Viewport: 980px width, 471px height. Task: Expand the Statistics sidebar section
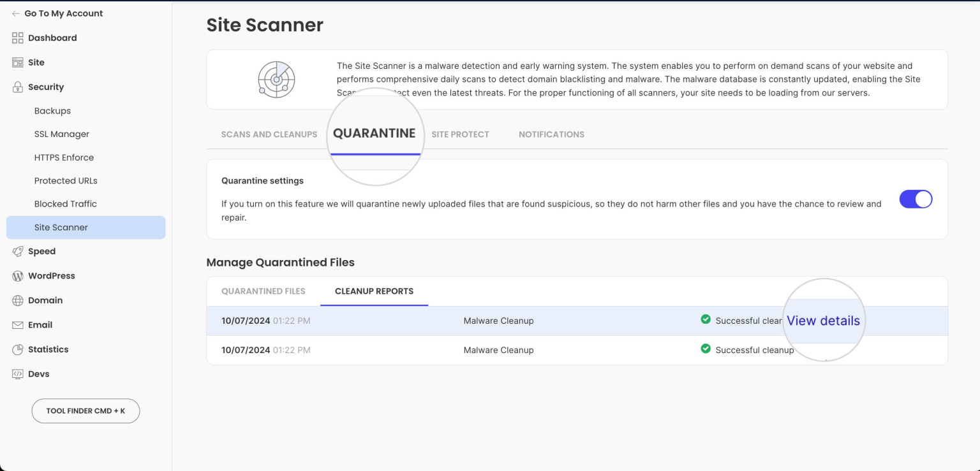48,349
